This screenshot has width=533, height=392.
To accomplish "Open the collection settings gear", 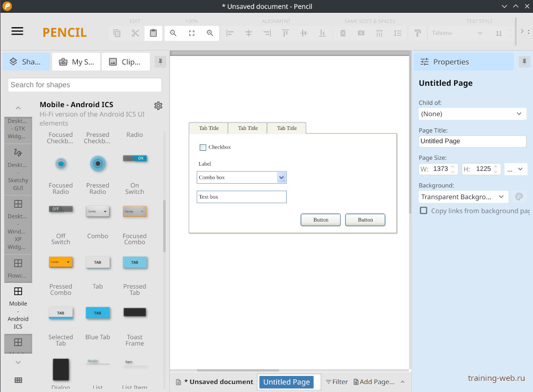I will 158,105.
